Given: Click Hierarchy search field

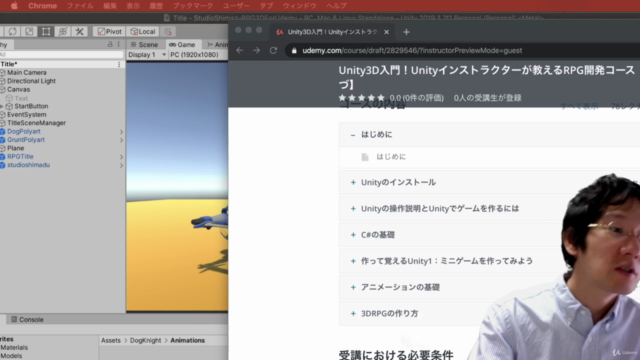Looking at the screenshot, I should coord(61,54).
